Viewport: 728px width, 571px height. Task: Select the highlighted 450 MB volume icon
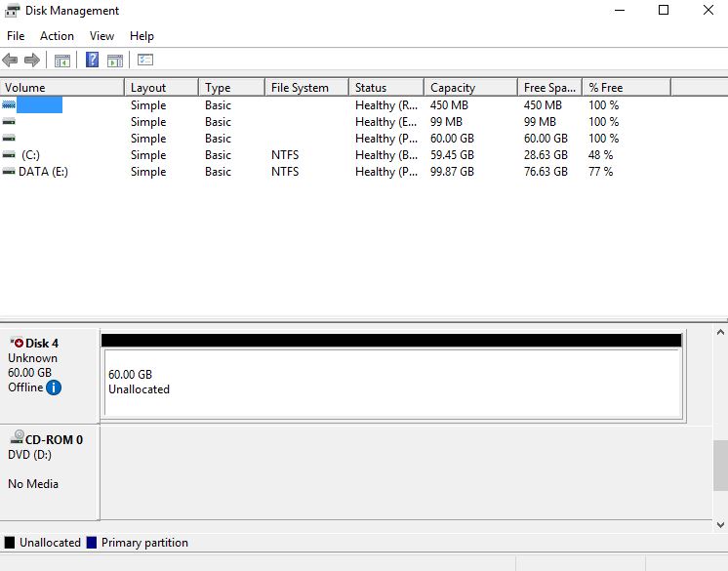click(9, 104)
